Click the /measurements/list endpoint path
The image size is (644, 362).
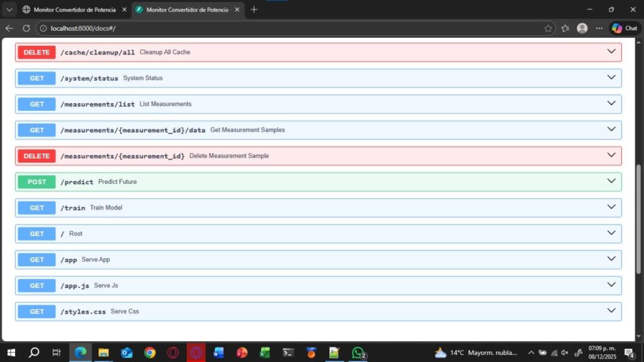tap(97, 104)
